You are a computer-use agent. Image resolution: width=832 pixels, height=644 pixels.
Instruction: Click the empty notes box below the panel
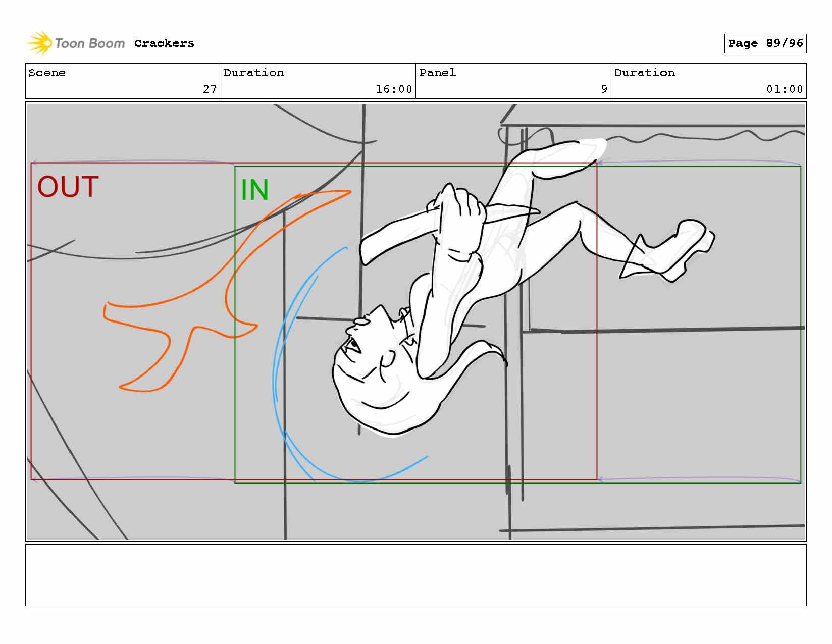pyautogui.click(x=415, y=575)
